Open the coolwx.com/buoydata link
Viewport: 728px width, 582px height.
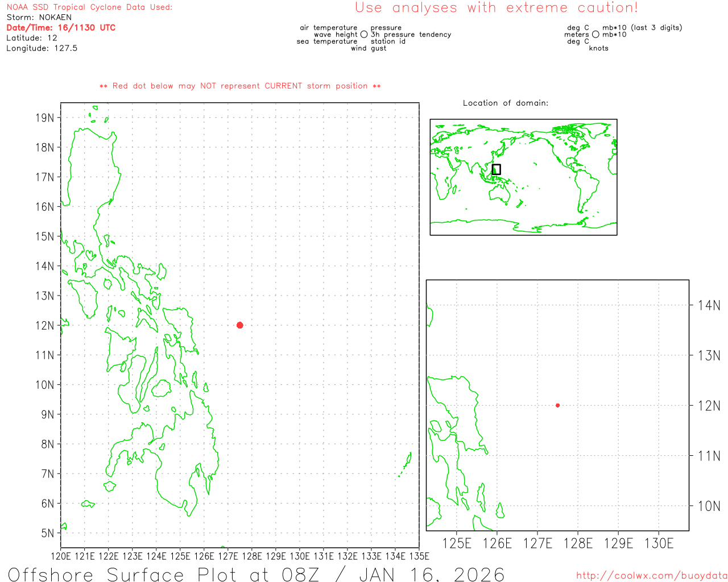coord(651,576)
